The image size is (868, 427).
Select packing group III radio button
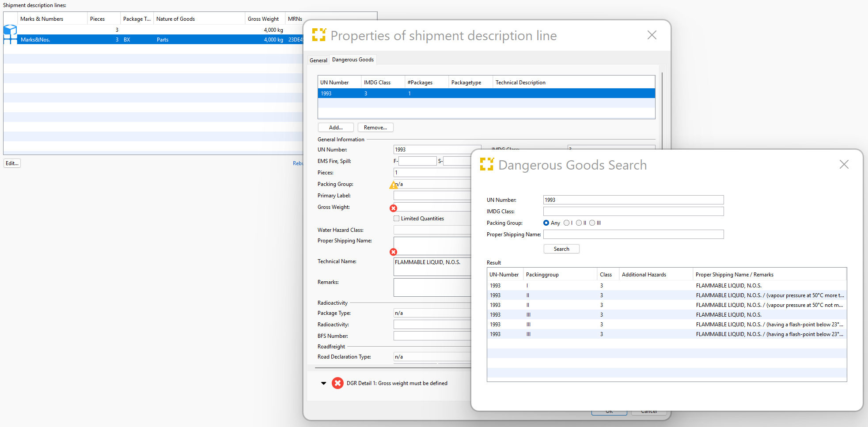click(592, 223)
